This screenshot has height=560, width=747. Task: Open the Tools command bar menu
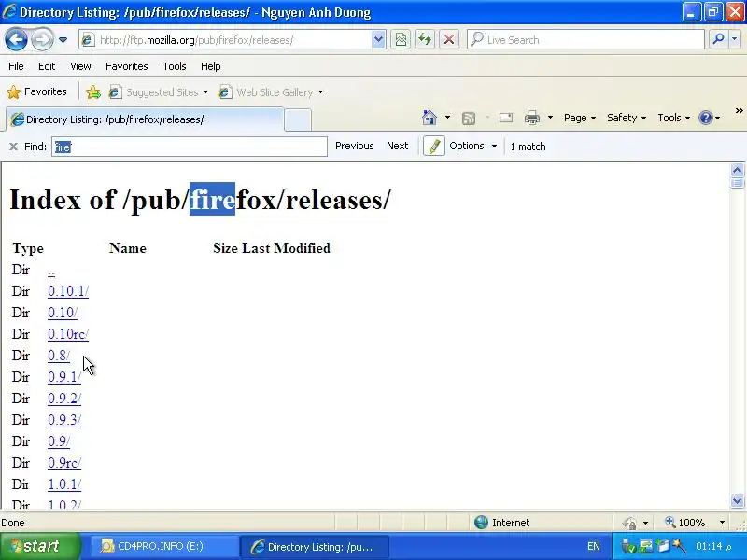coord(673,118)
